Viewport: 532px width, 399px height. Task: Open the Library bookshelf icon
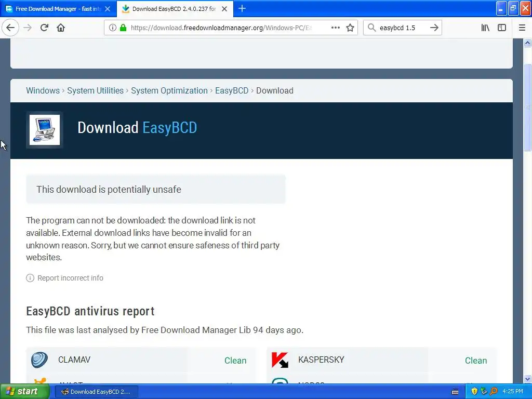485,28
